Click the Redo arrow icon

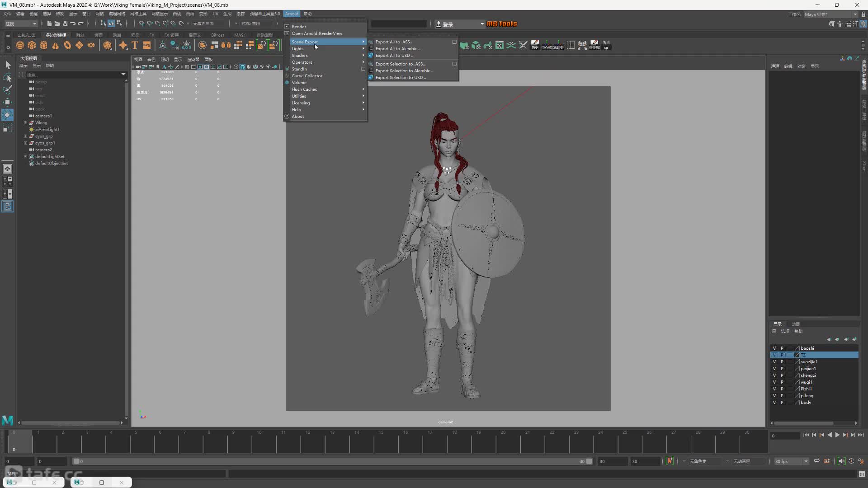(81, 23)
